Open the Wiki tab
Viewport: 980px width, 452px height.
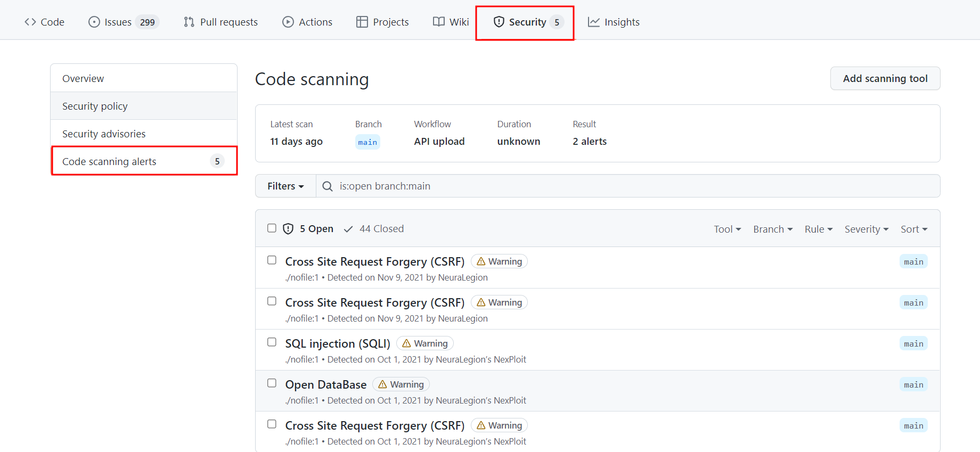click(x=451, y=22)
